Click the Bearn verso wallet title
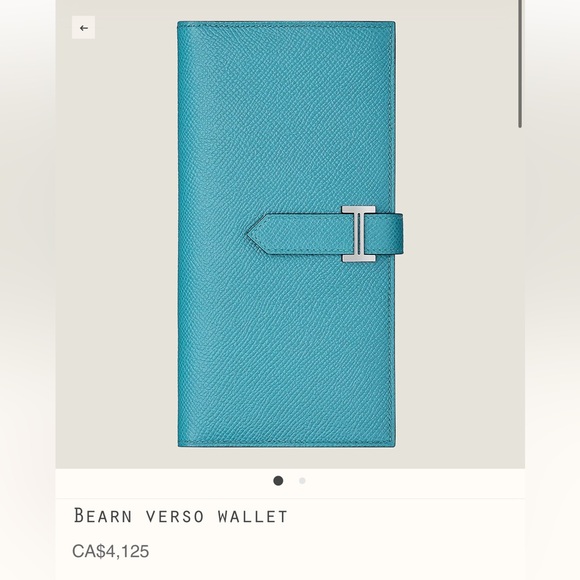This screenshot has width=580, height=580. pyautogui.click(x=181, y=516)
